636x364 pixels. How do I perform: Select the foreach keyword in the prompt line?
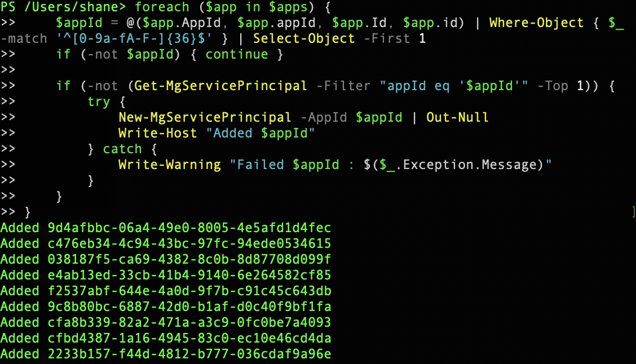162,7
